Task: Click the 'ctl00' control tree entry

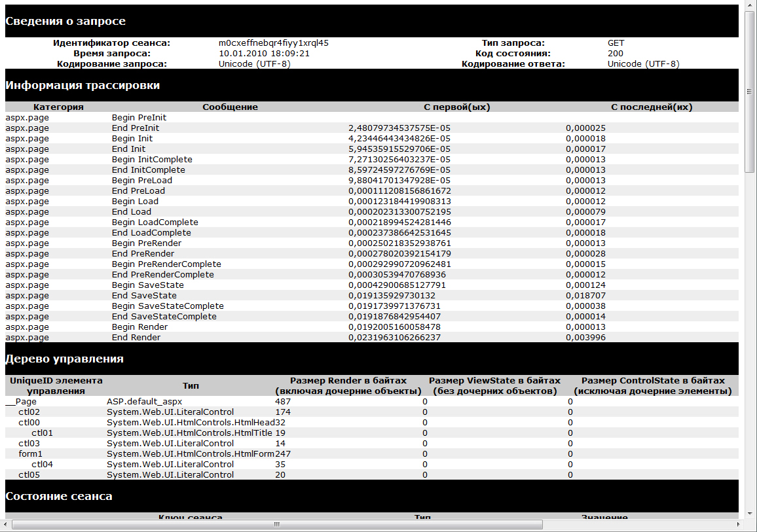Action: coord(29,423)
